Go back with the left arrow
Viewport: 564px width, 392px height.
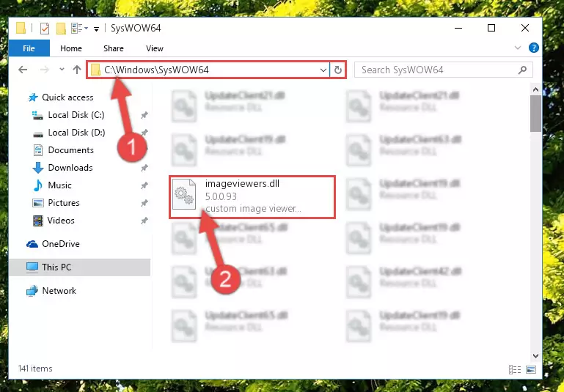pyautogui.click(x=23, y=70)
